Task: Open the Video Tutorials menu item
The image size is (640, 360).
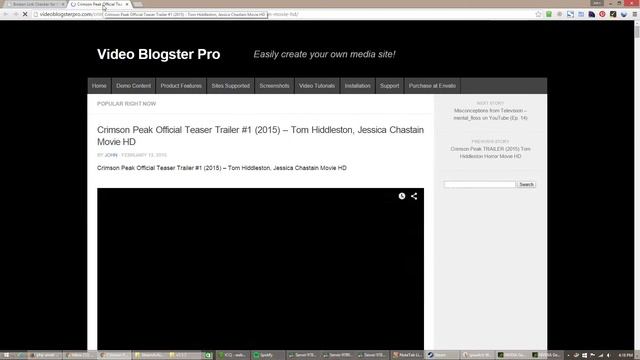Action: [x=317, y=86]
